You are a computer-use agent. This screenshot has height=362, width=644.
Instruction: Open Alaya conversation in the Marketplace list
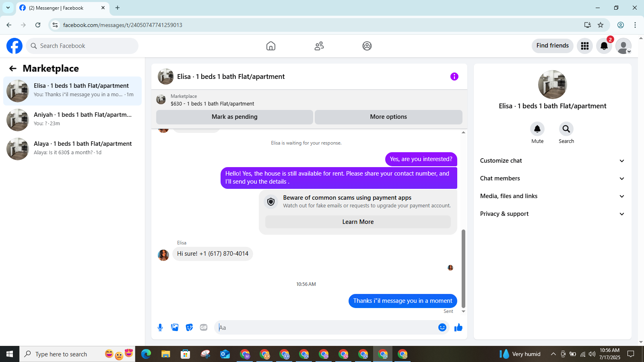click(x=72, y=149)
